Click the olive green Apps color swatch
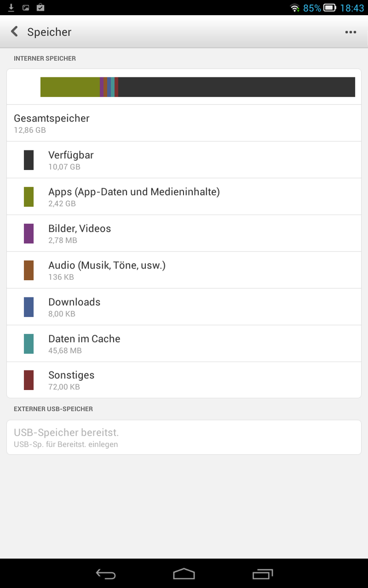368x588 pixels. pyautogui.click(x=29, y=196)
